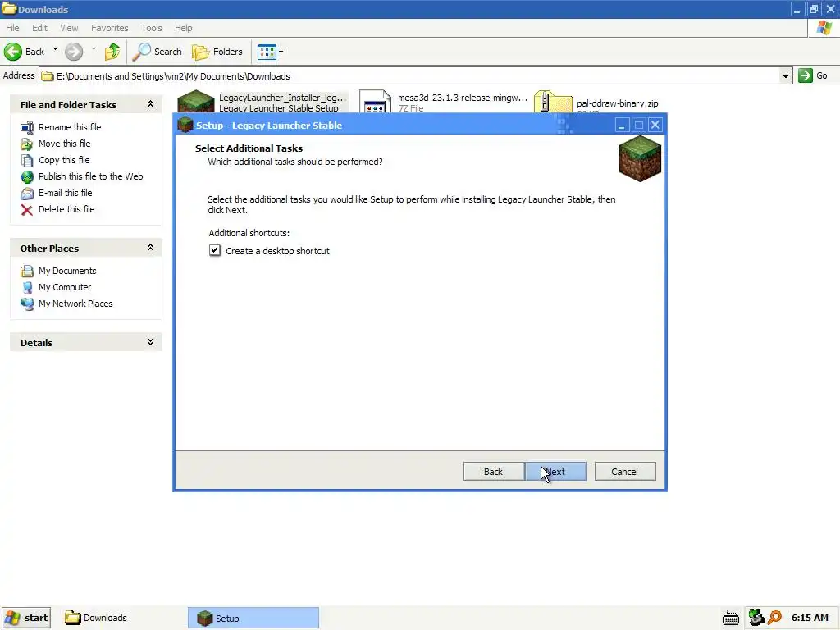
Task: Expand the Details panel
Action: pos(151,342)
